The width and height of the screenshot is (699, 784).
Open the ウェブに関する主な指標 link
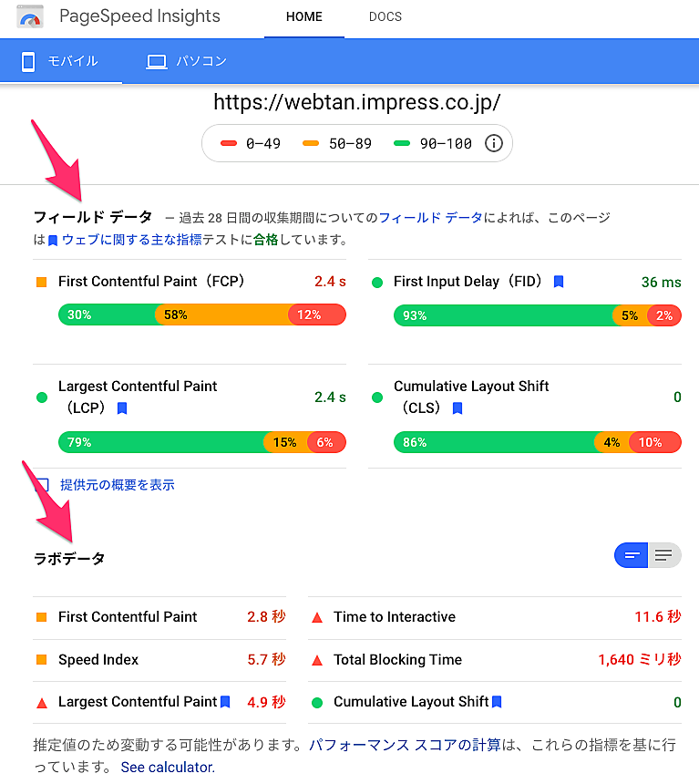point(131,240)
